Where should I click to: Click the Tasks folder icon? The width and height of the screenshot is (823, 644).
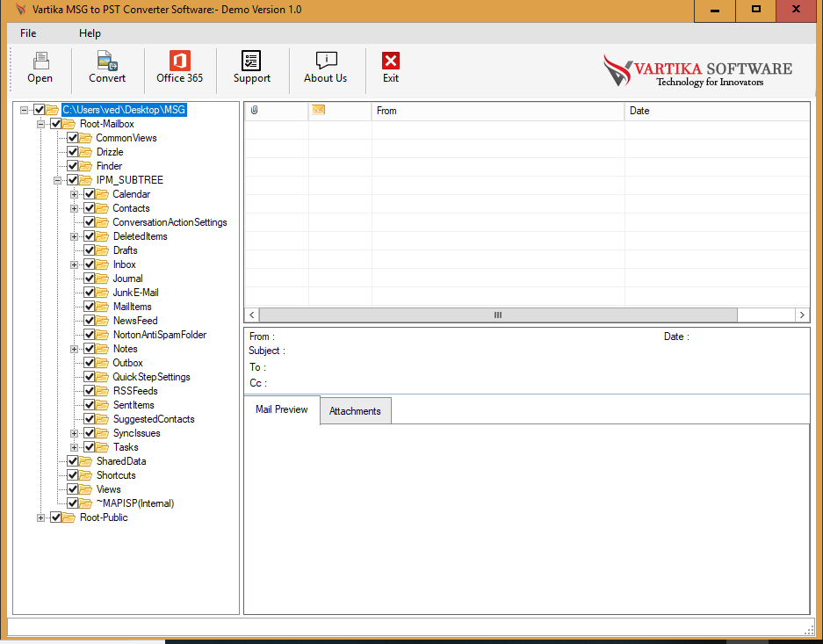point(103,447)
